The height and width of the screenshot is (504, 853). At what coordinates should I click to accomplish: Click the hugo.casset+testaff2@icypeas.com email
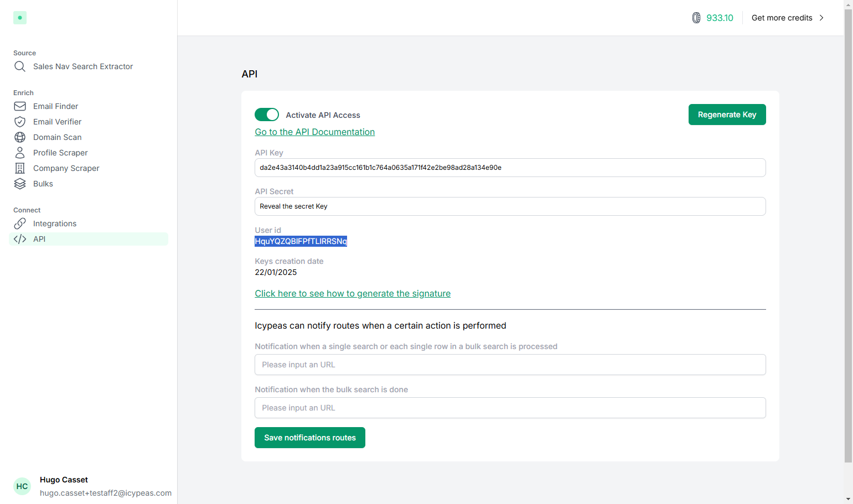pyautogui.click(x=106, y=493)
